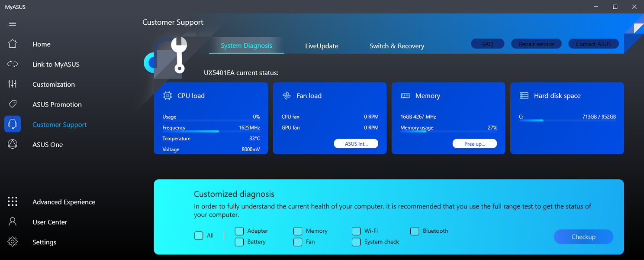The width and height of the screenshot is (644, 260).
Task: Open ASUS One section
Action: point(48,145)
